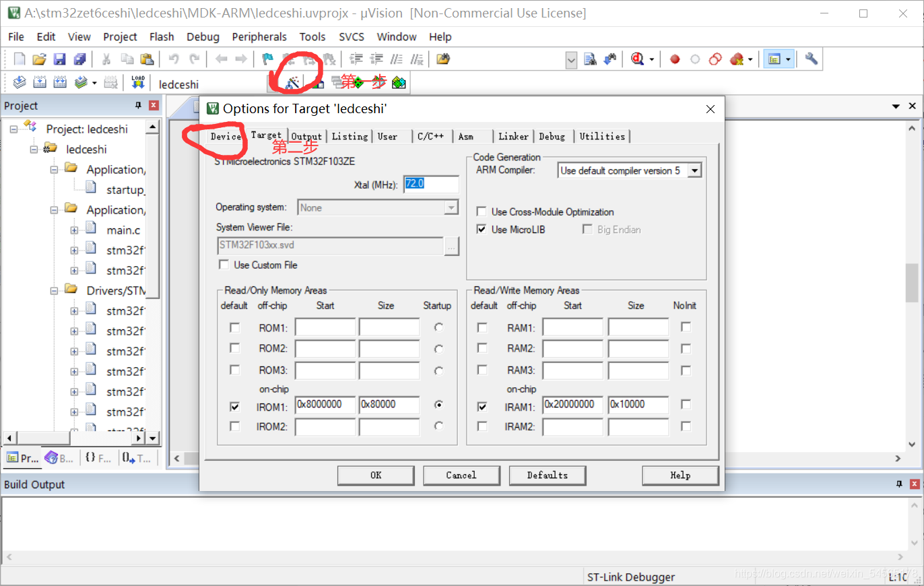924x586 pixels.
Task: Enable NoInit for IRAM1
Action: coord(686,405)
